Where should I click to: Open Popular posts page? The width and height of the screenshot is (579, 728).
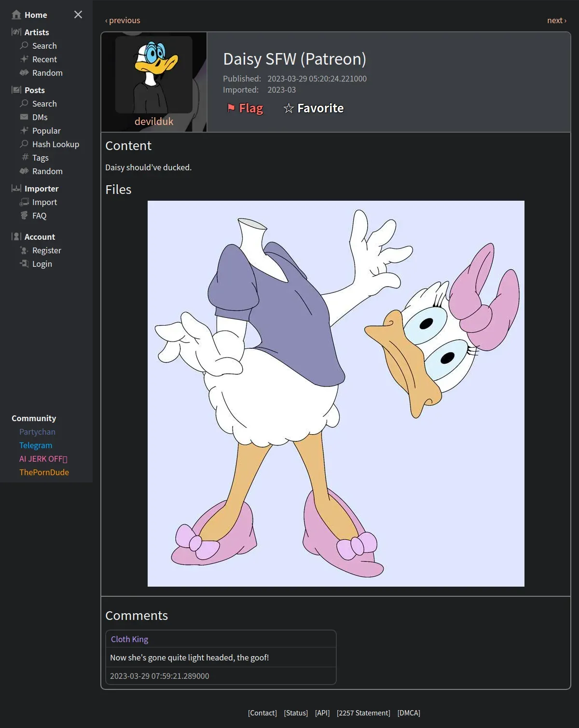point(46,131)
